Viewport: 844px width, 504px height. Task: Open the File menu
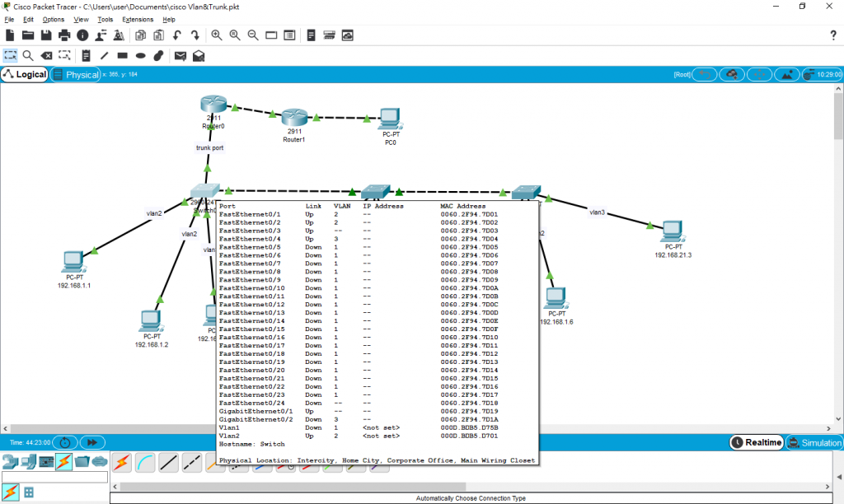tap(9, 20)
